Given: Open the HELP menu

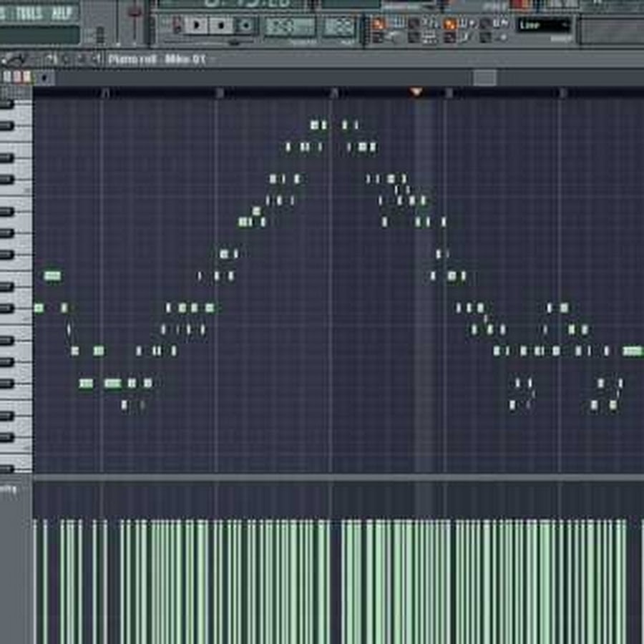Looking at the screenshot, I should 62,13.
